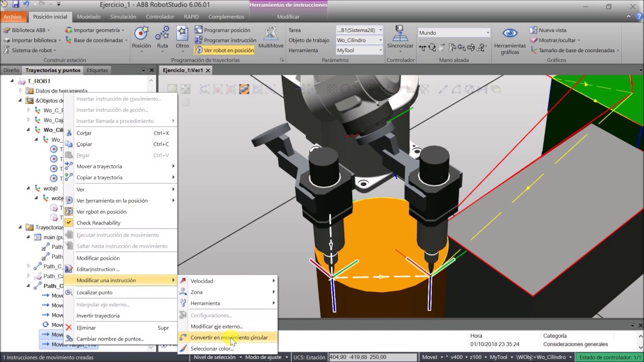The image size is (644, 362).
Task: Click Programar posición icon
Action: tap(198, 30)
